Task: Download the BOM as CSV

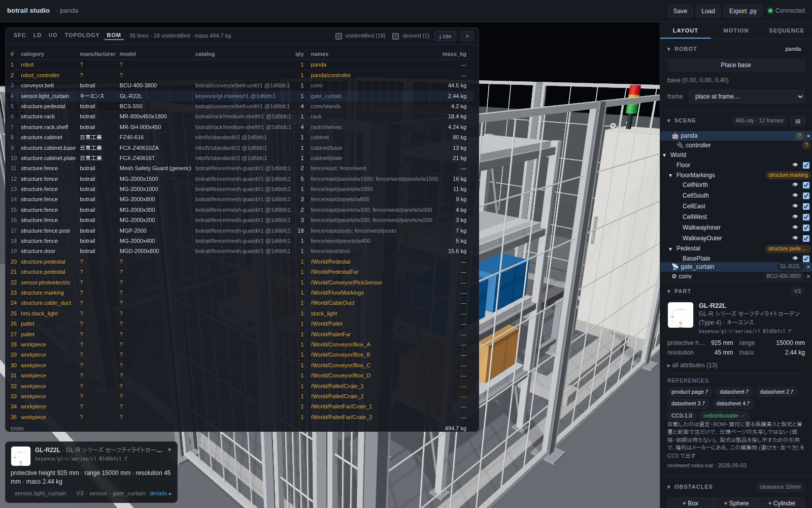Action: click(x=445, y=36)
